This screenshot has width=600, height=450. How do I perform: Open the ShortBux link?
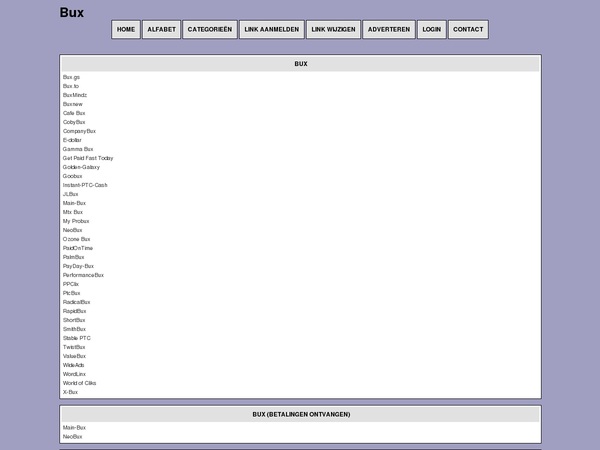pos(74,320)
